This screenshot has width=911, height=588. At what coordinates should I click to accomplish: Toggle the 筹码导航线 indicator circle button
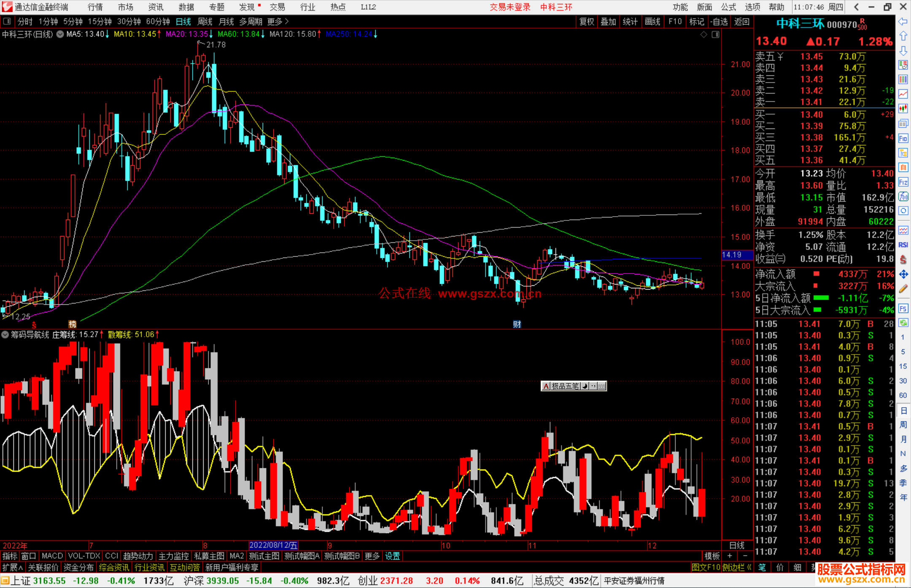(x=5, y=335)
